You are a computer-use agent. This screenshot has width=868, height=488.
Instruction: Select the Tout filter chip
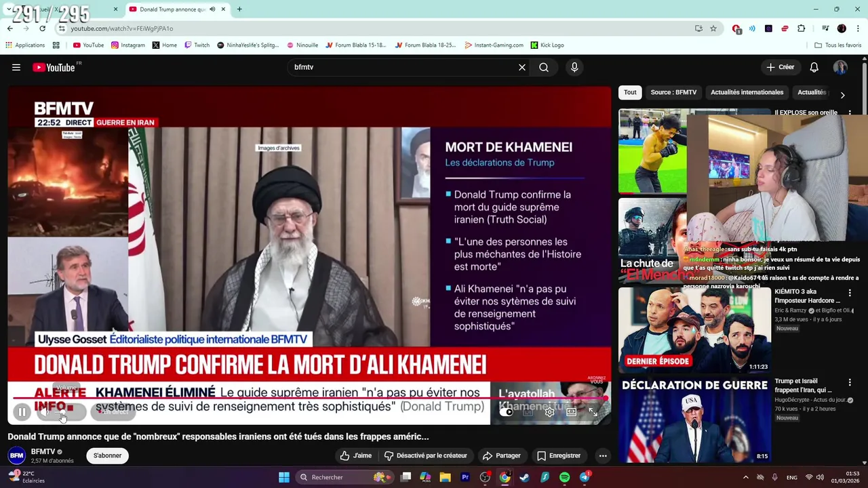(x=630, y=92)
